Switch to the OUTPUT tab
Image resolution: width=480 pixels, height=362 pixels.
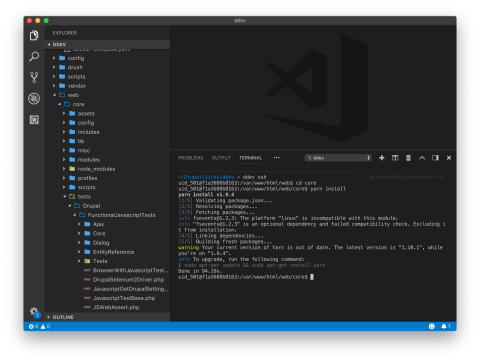click(221, 158)
